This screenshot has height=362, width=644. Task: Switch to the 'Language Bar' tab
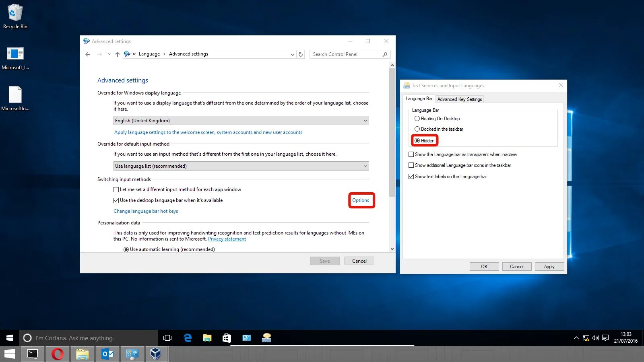click(419, 99)
